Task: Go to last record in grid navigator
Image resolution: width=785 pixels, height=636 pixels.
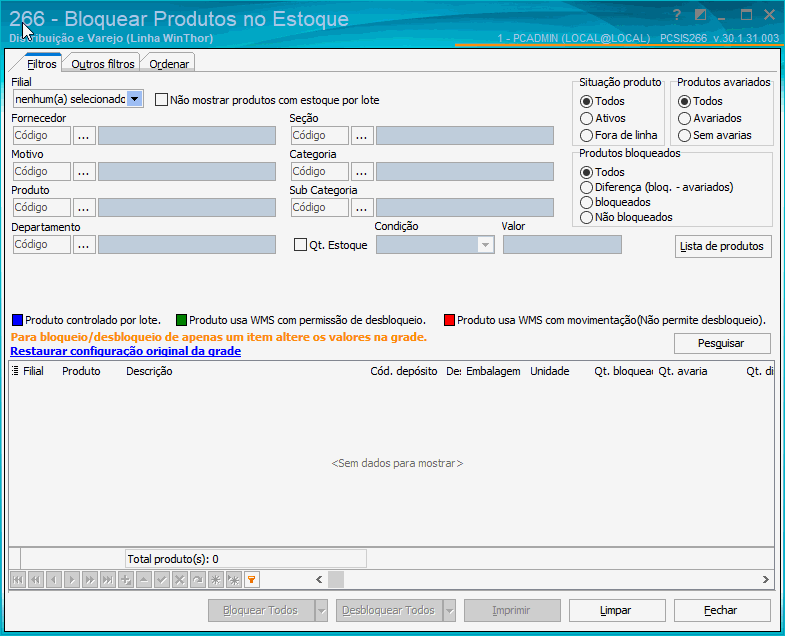Action: click(108, 580)
